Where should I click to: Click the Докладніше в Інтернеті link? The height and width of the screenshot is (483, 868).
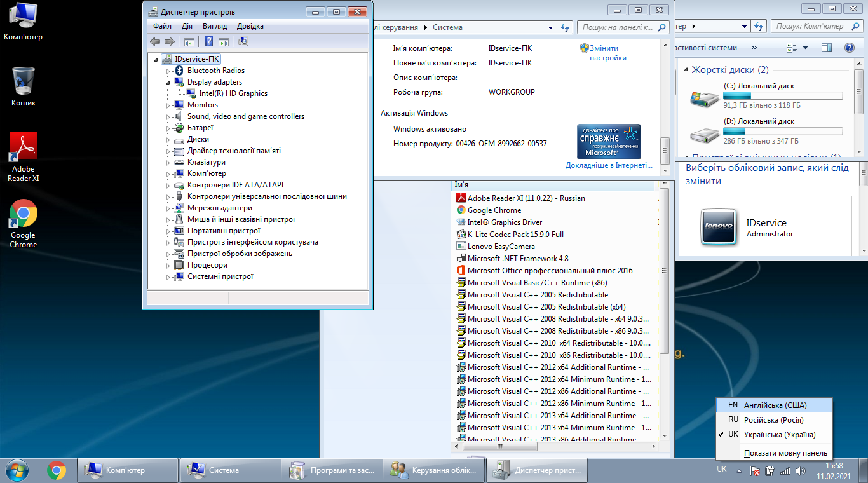pyautogui.click(x=609, y=165)
